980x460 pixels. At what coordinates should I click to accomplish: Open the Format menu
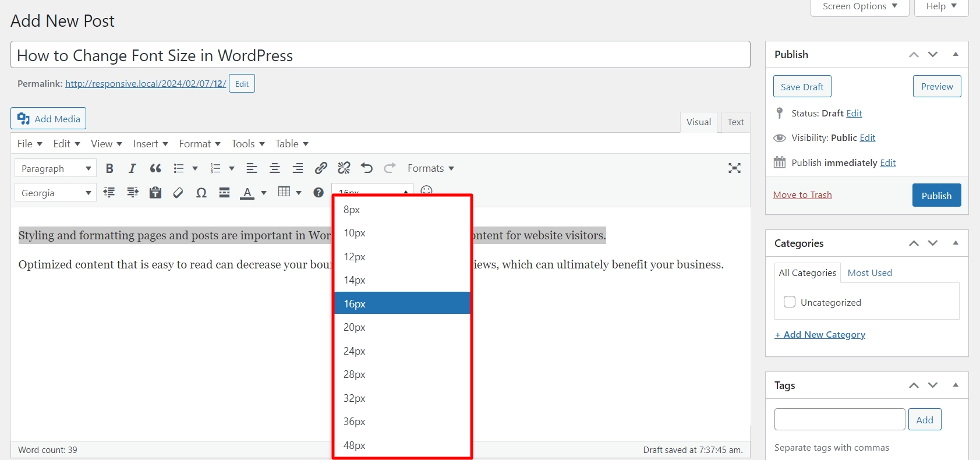click(x=200, y=144)
